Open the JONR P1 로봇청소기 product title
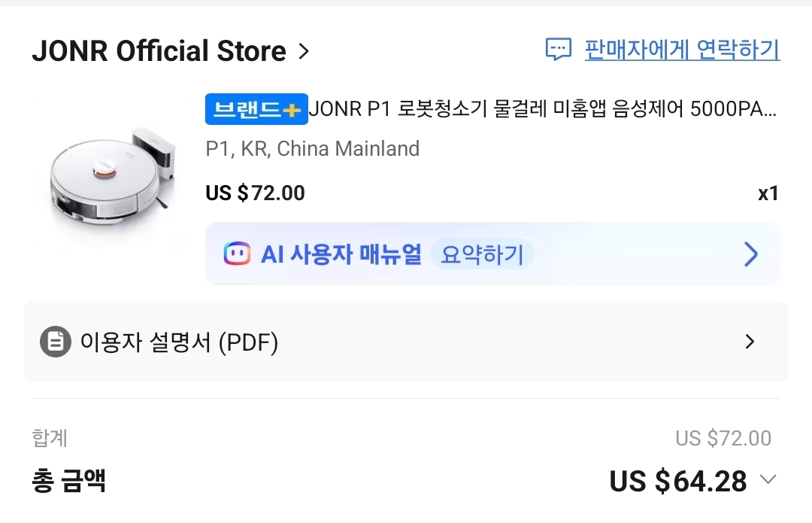 pos(542,110)
